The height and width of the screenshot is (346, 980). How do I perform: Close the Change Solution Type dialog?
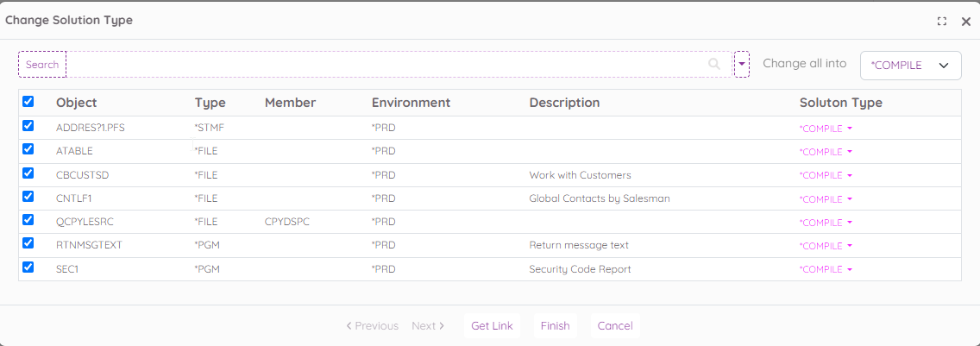coord(965,22)
